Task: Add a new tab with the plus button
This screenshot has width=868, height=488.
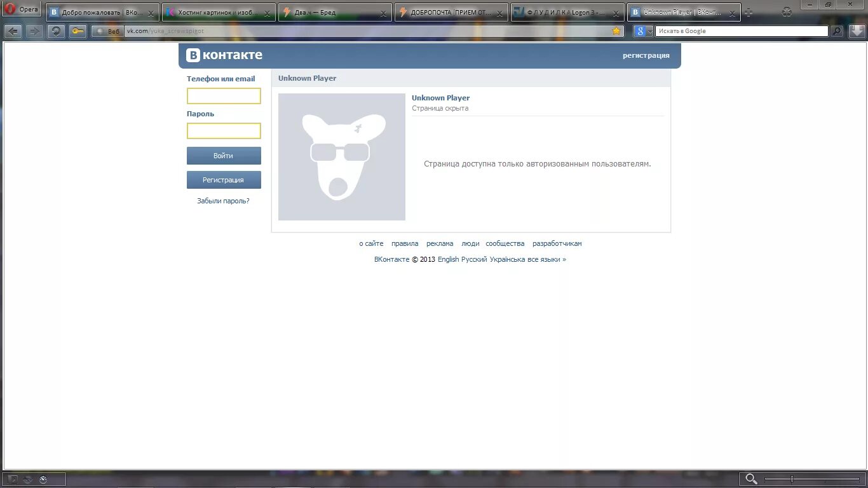Action: tap(749, 12)
